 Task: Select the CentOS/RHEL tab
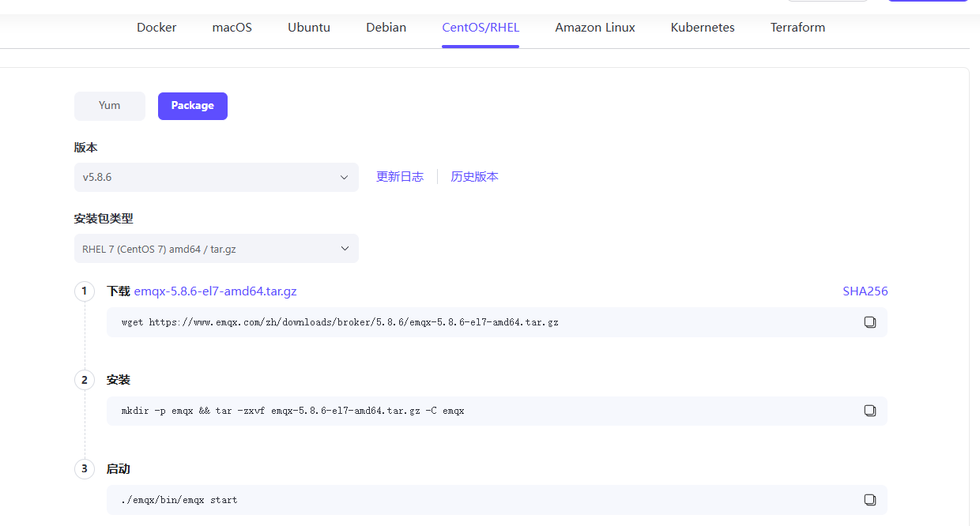[481, 28]
